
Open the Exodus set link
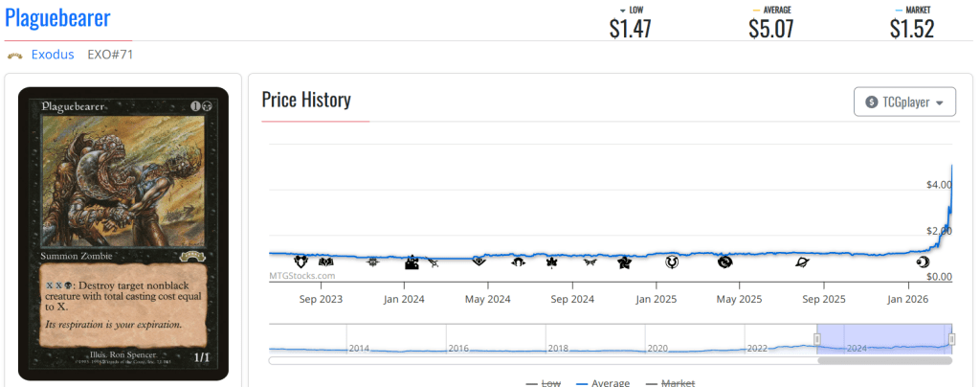click(53, 55)
